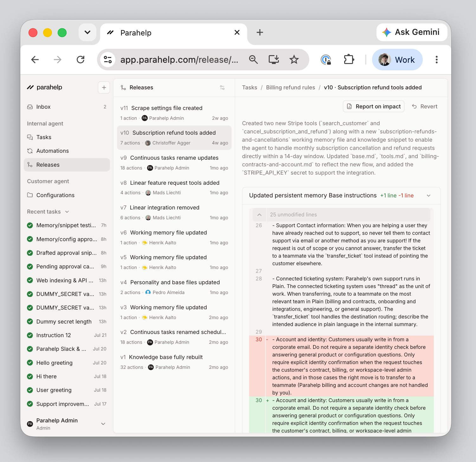Collapse the Recent tasks section

point(48,212)
